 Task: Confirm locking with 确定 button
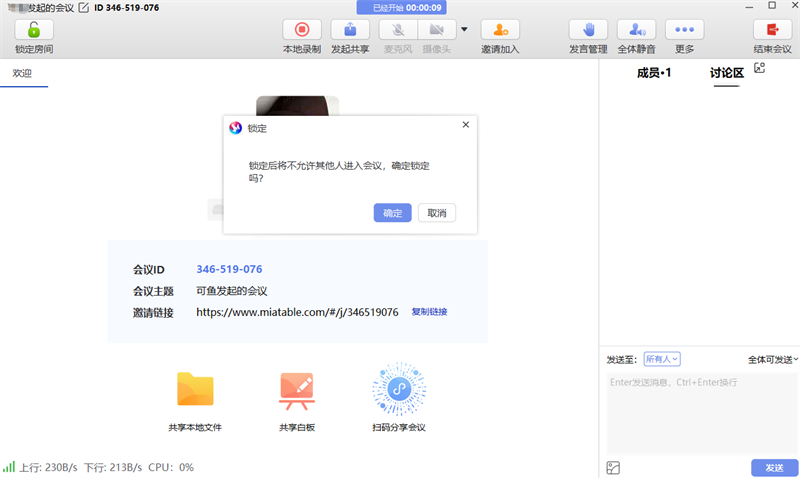click(x=392, y=213)
